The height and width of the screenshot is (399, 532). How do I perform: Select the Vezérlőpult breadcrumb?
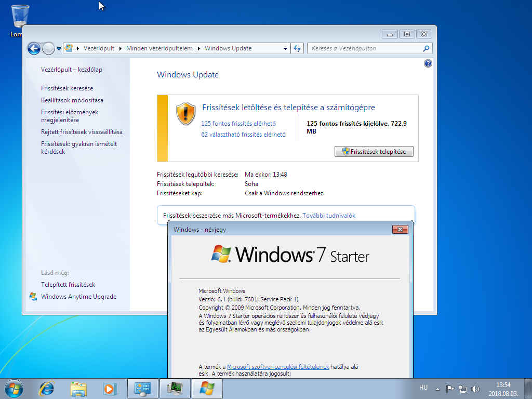point(99,48)
